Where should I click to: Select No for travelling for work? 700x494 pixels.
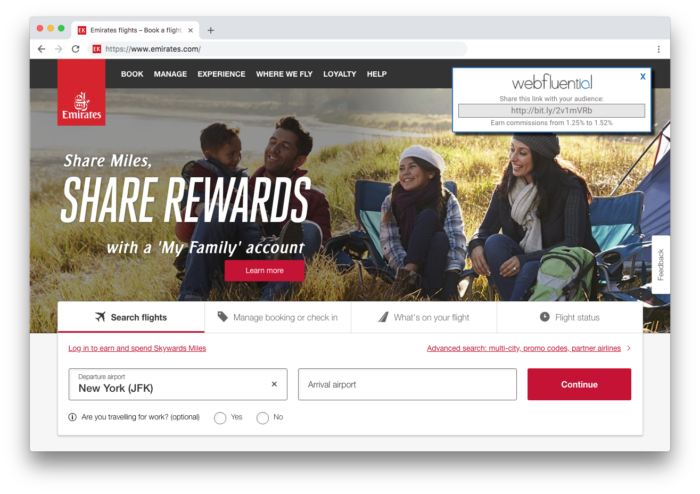262,418
